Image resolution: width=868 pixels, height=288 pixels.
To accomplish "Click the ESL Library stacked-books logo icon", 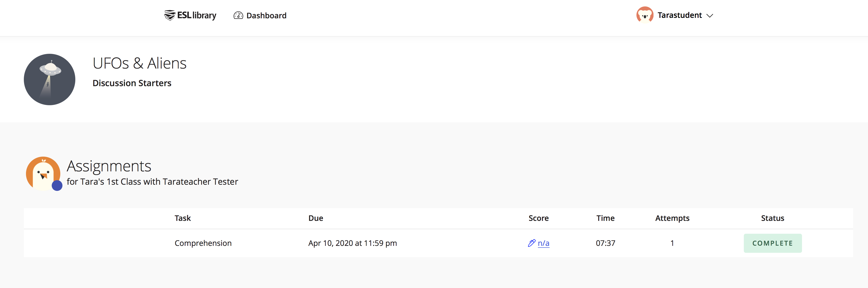I will (x=169, y=15).
